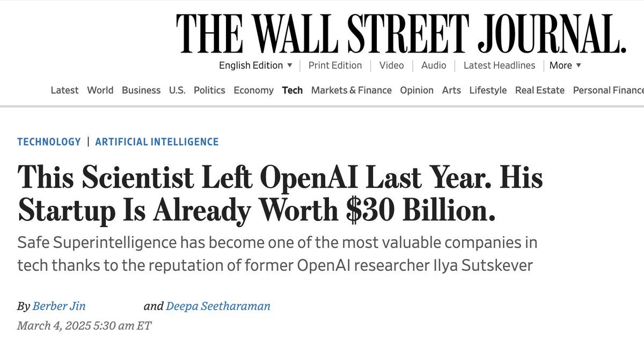View Latest Headlines
This screenshot has height=339, width=644.
click(x=499, y=65)
